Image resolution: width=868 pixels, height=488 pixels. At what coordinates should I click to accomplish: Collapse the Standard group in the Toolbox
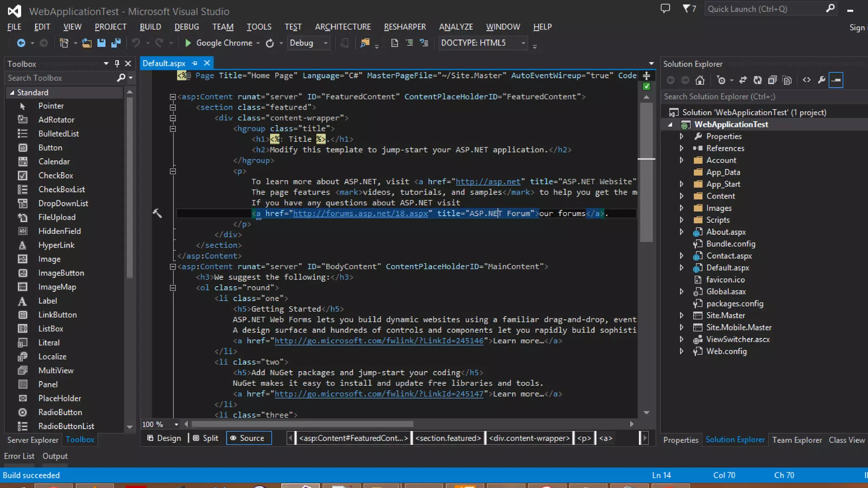(12, 92)
